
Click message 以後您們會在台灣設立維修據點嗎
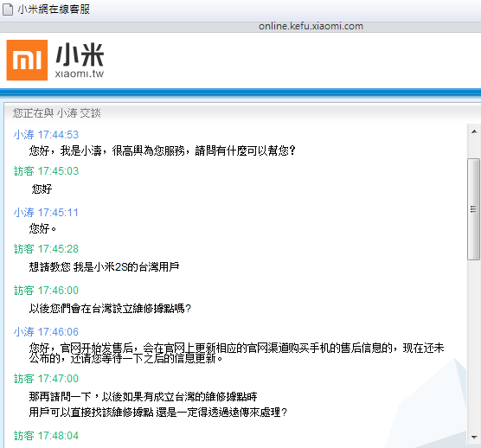[x=111, y=308]
